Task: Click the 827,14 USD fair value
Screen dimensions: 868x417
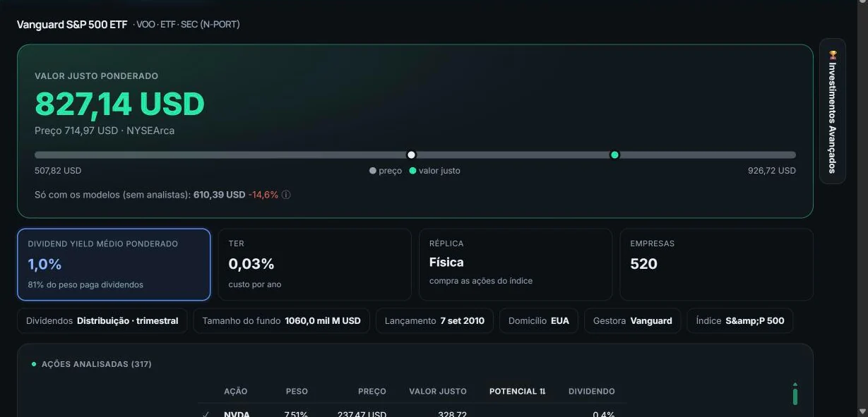Action: 119,104
